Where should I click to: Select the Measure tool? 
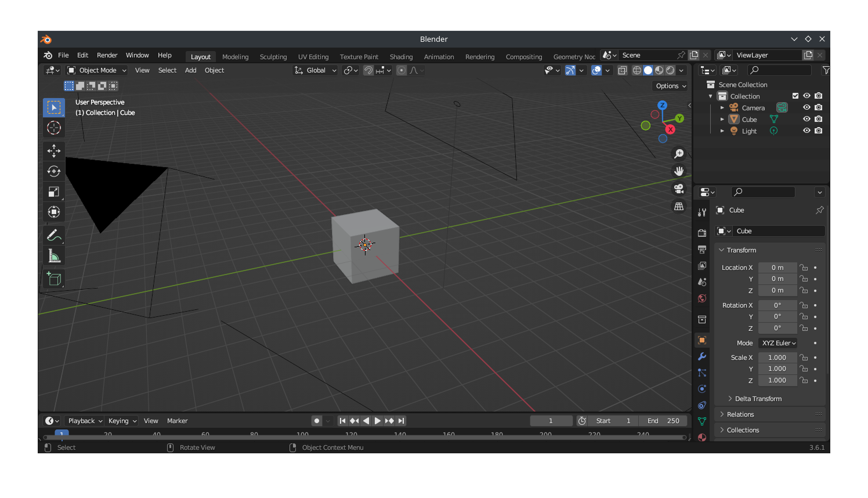(x=54, y=256)
